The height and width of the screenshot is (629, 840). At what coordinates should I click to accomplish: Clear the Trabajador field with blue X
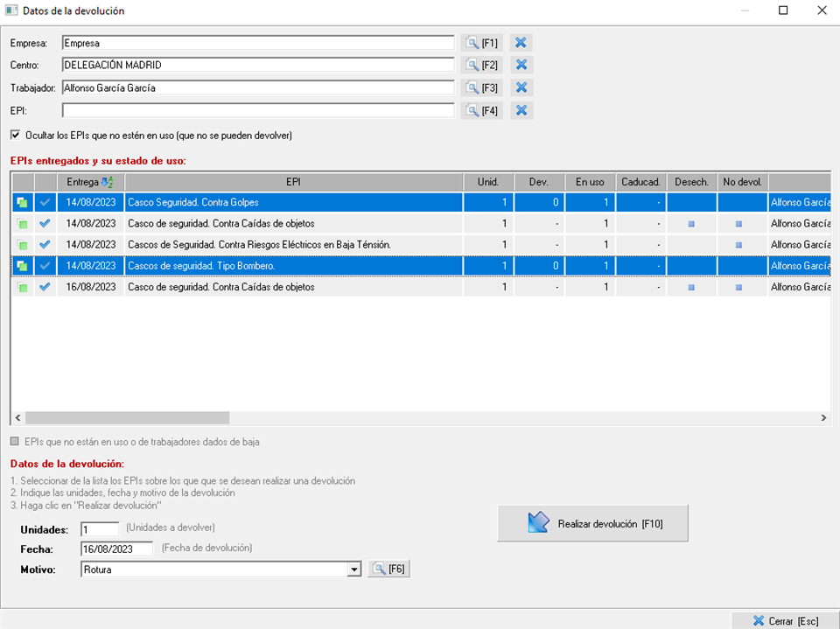[521, 87]
